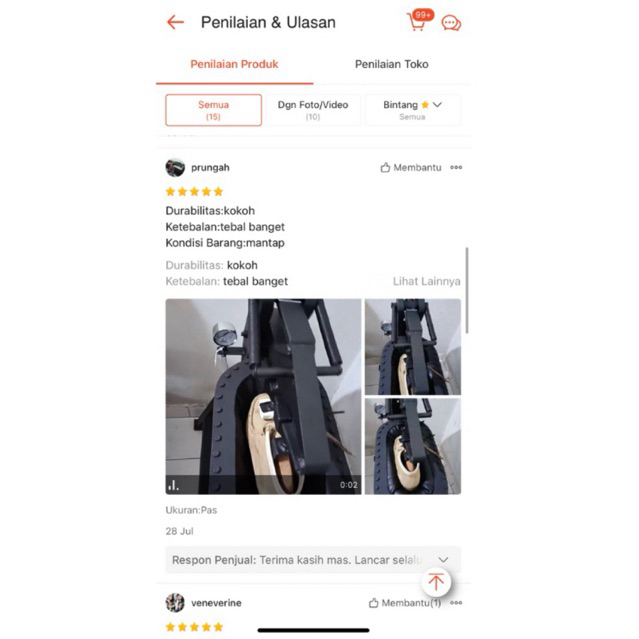Mark veneverine's review as Membantu
This screenshot has height=639, width=639.
tap(405, 603)
